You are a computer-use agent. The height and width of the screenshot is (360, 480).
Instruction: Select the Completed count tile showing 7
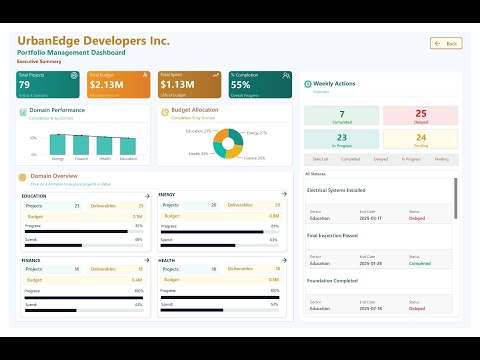point(341,115)
